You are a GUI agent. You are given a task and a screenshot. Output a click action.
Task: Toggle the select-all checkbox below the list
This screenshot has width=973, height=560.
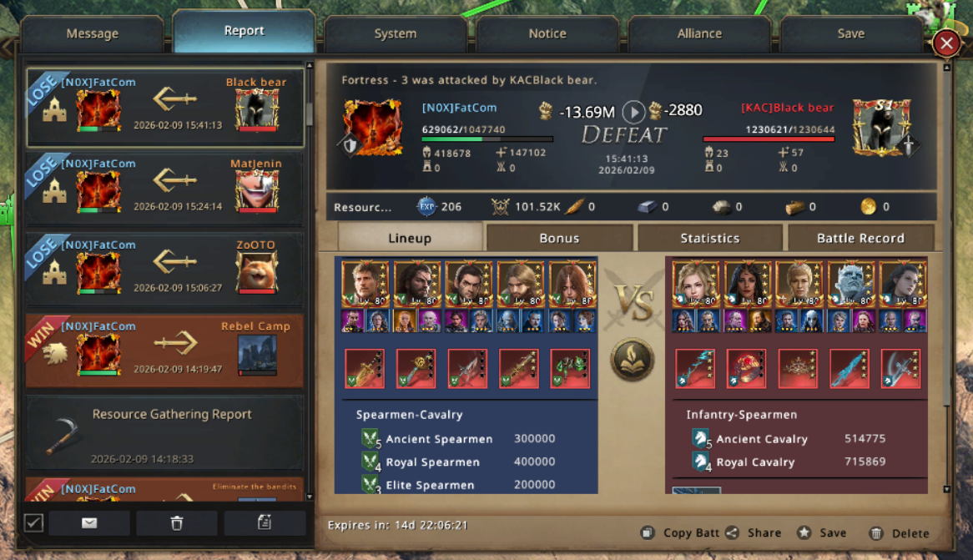click(x=34, y=522)
